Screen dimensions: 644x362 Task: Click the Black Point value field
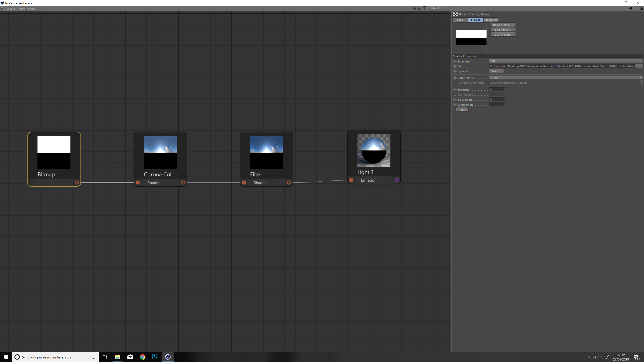496,100
